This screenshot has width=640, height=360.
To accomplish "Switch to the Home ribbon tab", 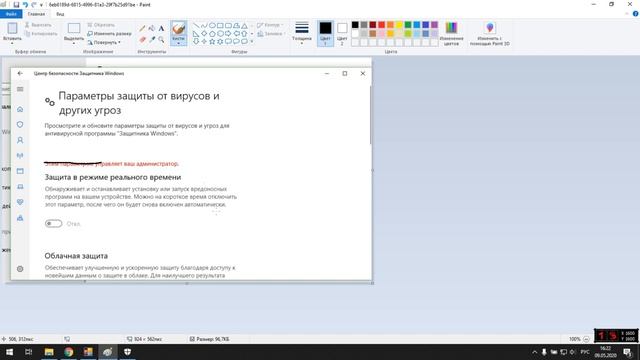I will tap(36, 14).
